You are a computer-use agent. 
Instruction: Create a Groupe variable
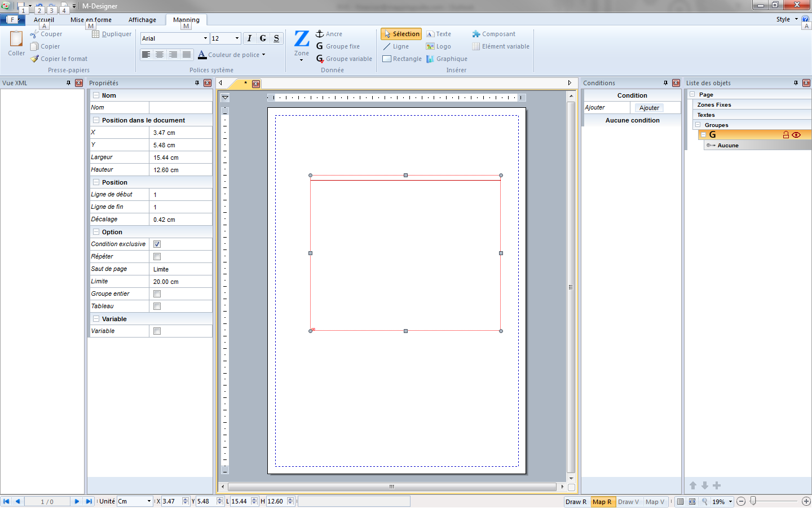344,58
